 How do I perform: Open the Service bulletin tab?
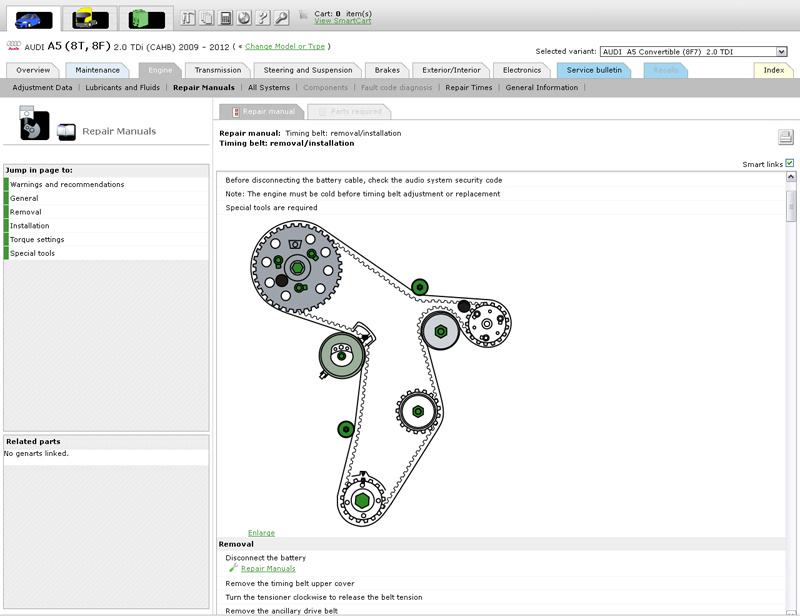pos(594,70)
